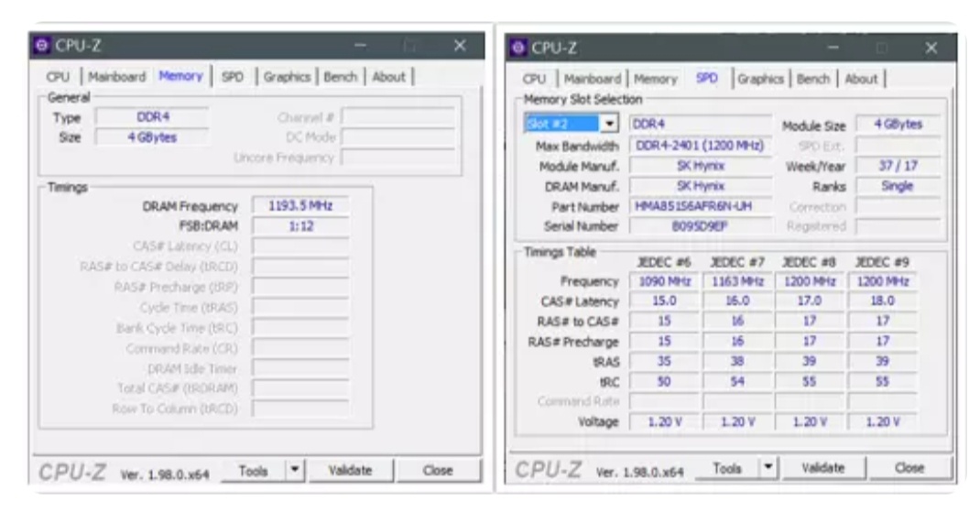
Task: Open Graphics tab in left CPU-Z window
Action: 287,77
